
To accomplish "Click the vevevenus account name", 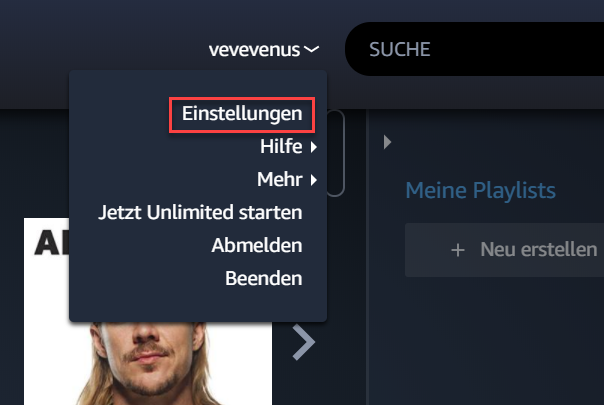I will 254,50.
